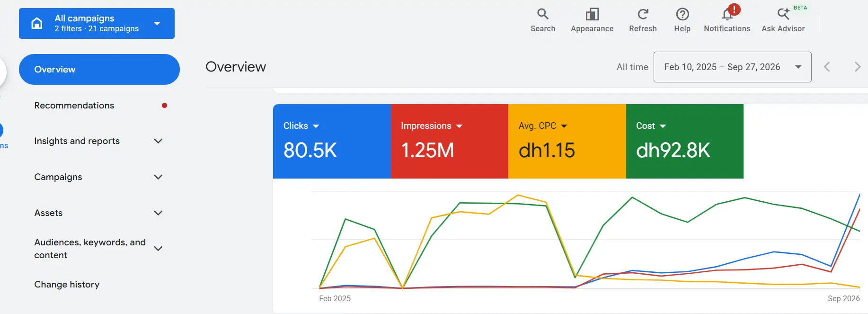
Task: Go to next date range arrow
Action: click(x=857, y=67)
